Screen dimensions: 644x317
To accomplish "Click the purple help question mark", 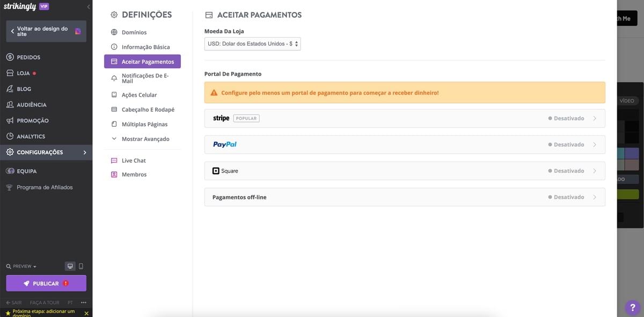I will [632, 307].
